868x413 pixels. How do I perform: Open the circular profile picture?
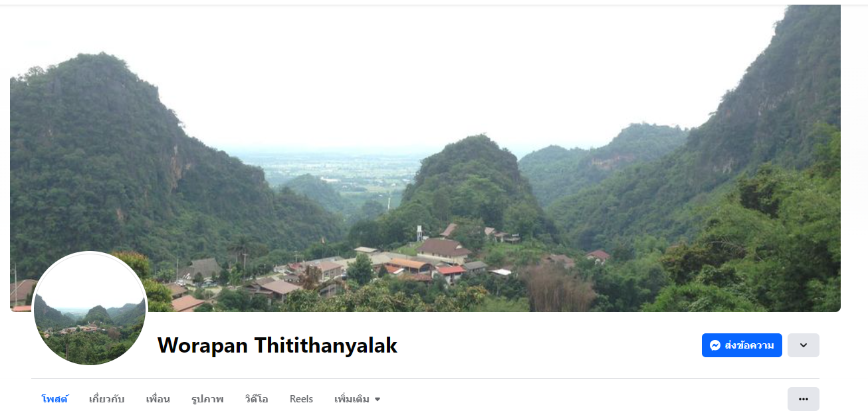(90, 309)
